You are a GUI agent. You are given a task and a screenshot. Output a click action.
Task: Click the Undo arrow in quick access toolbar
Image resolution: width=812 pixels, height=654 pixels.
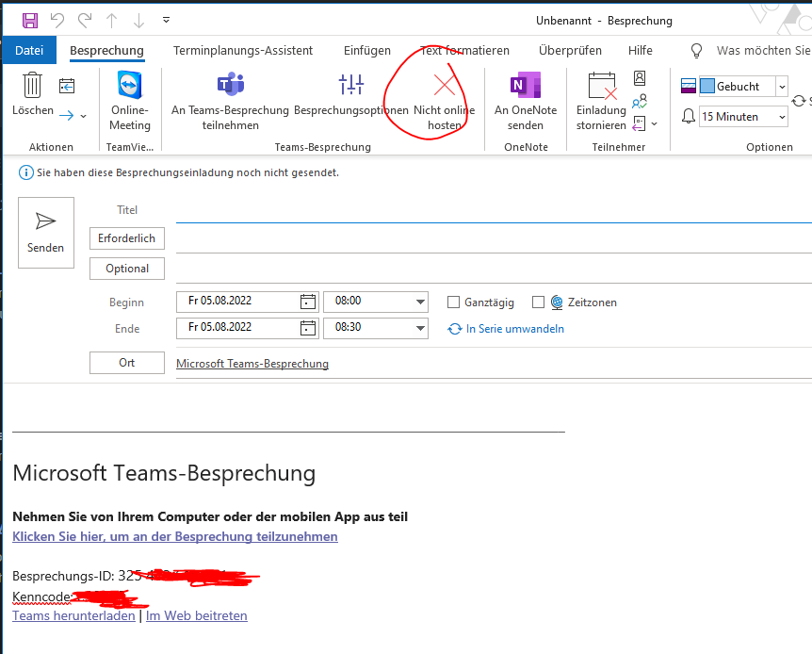click(57, 21)
